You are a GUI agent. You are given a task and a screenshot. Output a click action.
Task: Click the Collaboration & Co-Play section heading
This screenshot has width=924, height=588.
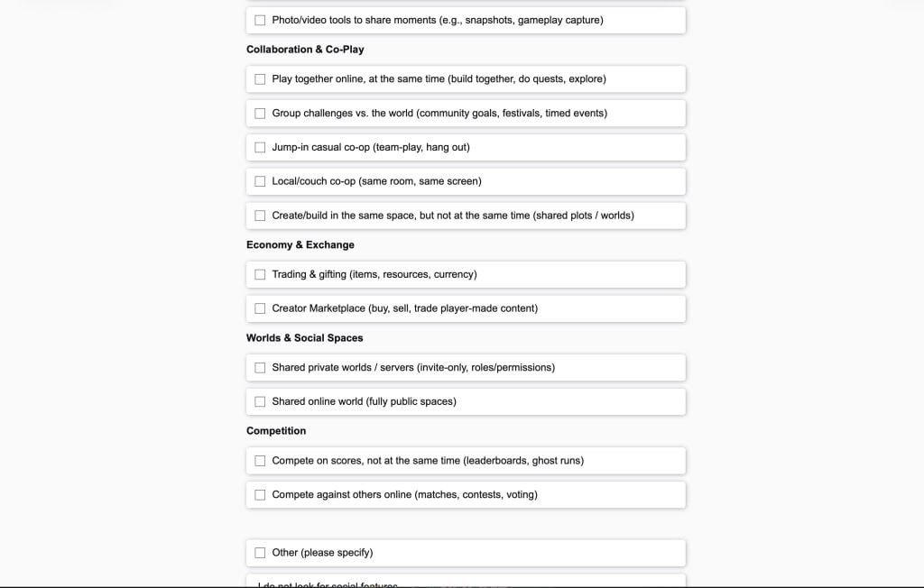pyautogui.click(x=305, y=50)
